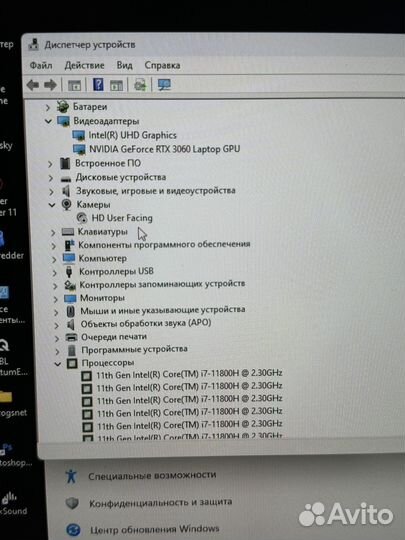
Task: Select NVIDIA GeForce RTX 3060 Laptop GPU
Action: pyautogui.click(x=165, y=149)
